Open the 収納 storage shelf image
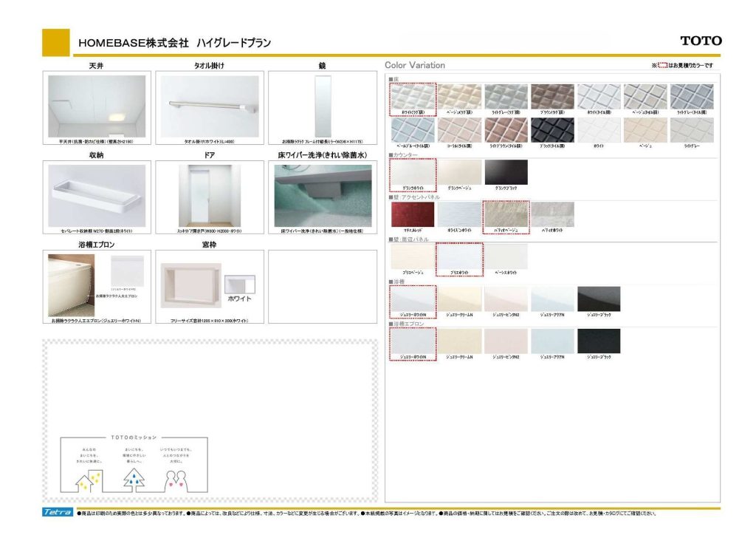The image size is (756, 535). click(x=97, y=196)
